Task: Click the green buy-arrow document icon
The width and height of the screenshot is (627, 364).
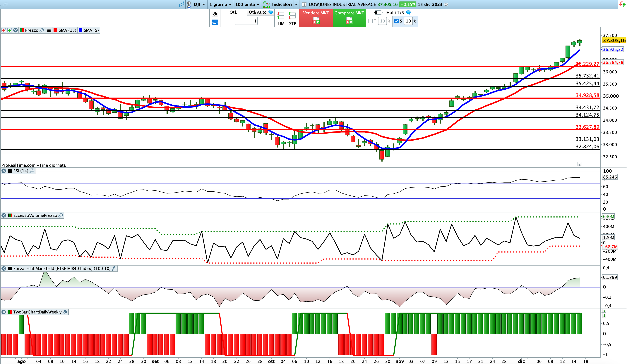Action: tap(349, 20)
